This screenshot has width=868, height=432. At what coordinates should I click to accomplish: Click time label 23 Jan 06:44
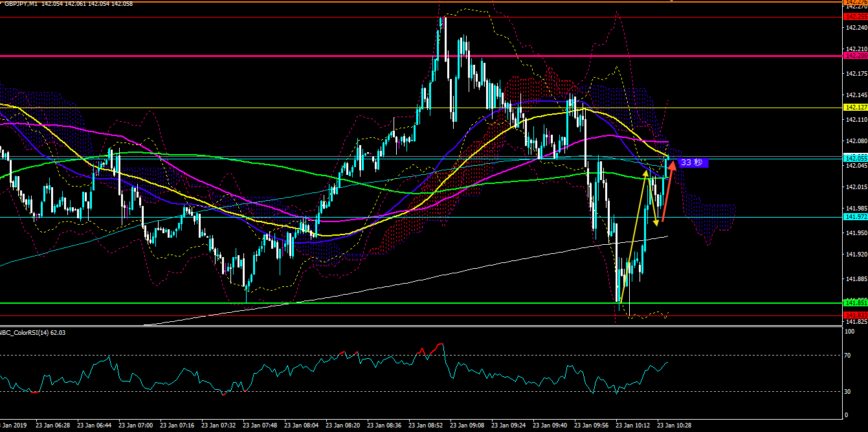click(95, 426)
